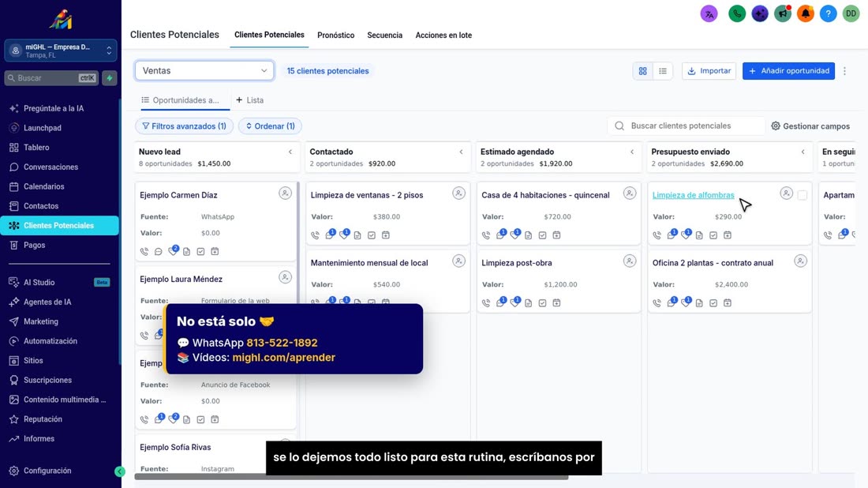Click the green lightning quick-action icon
The image size is (868, 488).
point(110,78)
